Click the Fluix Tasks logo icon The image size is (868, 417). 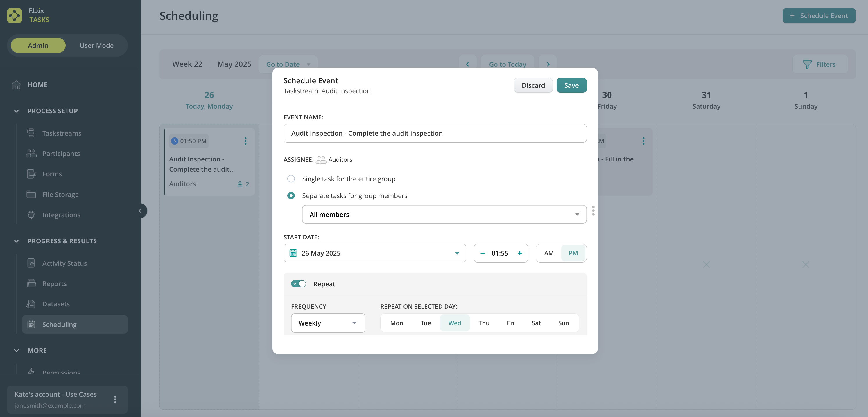click(x=15, y=15)
